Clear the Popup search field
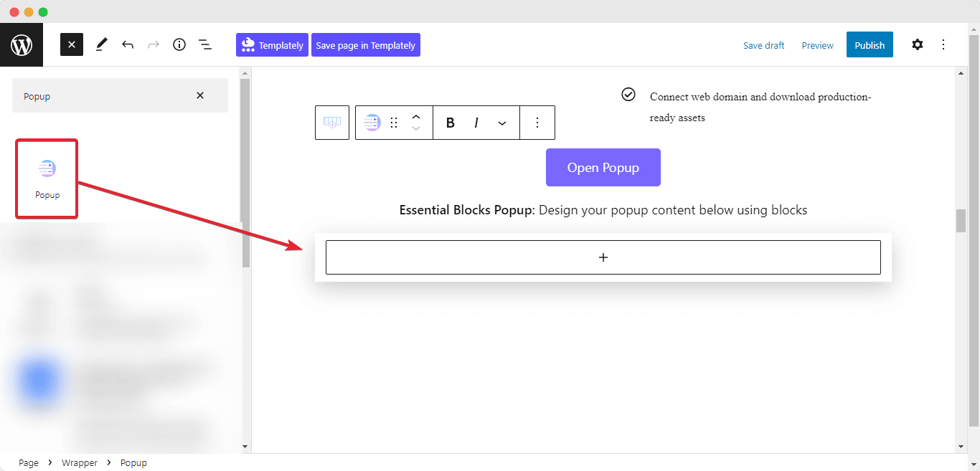Viewport: 980px width, 471px height. tap(200, 95)
